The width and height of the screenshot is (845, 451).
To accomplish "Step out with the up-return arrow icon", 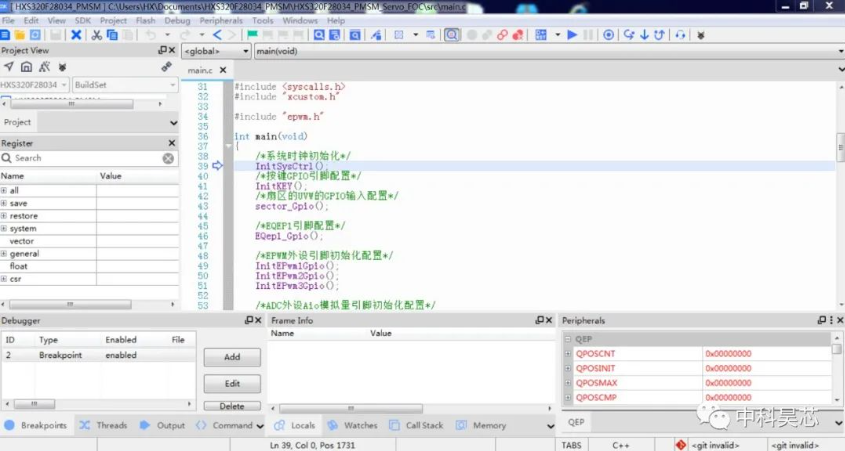I will click(659, 35).
